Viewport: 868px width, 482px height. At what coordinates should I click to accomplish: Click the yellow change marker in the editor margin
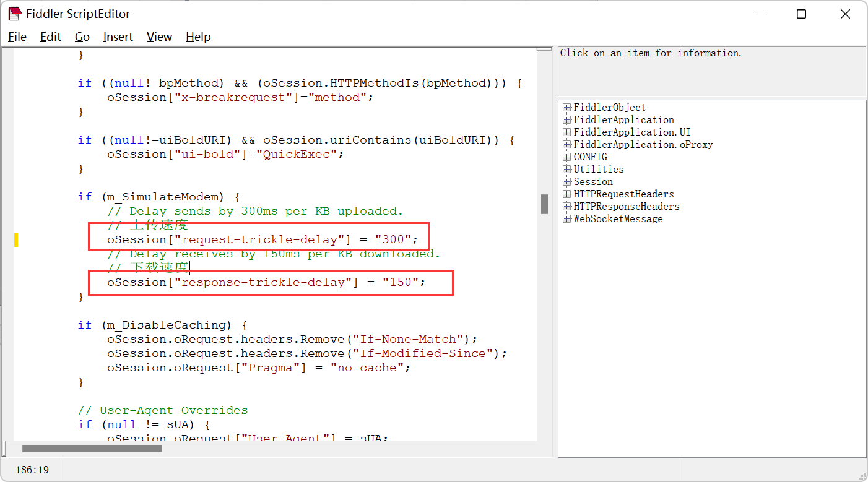click(x=16, y=239)
